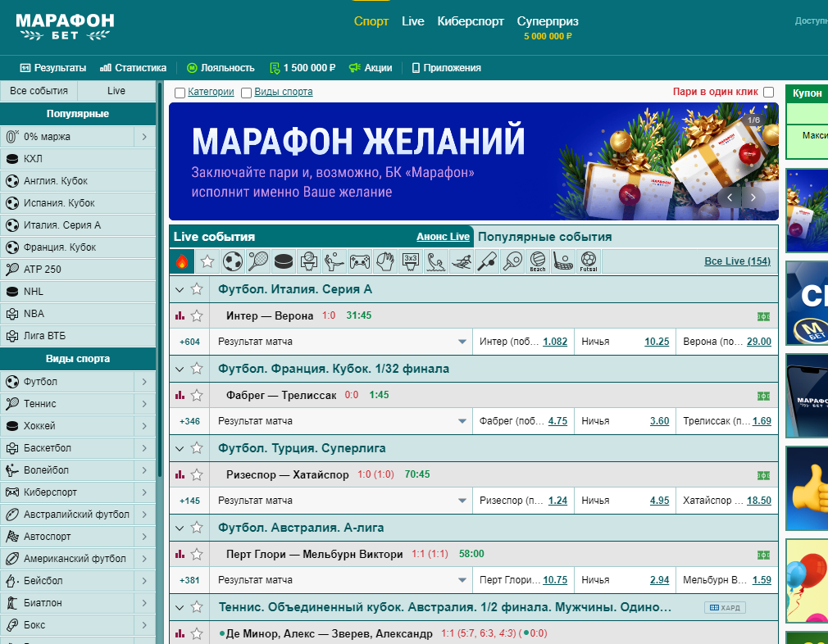
Task: Filter live events by water polo icon
Action: pos(435,261)
